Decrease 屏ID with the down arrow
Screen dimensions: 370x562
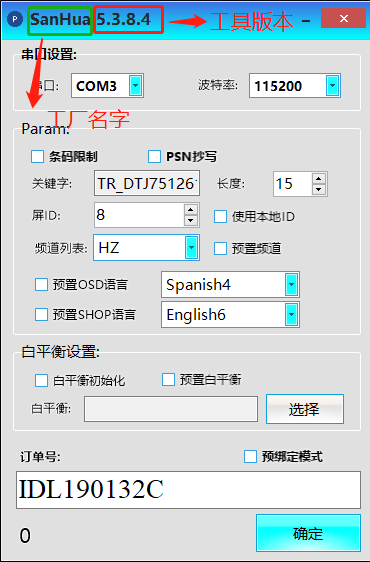pyautogui.click(x=191, y=220)
